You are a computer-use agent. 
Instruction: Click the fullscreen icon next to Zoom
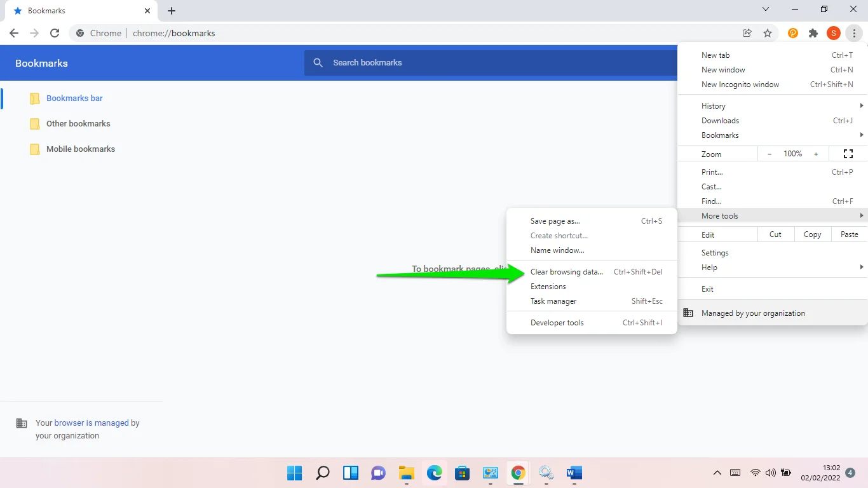click(x=848, y=154)
